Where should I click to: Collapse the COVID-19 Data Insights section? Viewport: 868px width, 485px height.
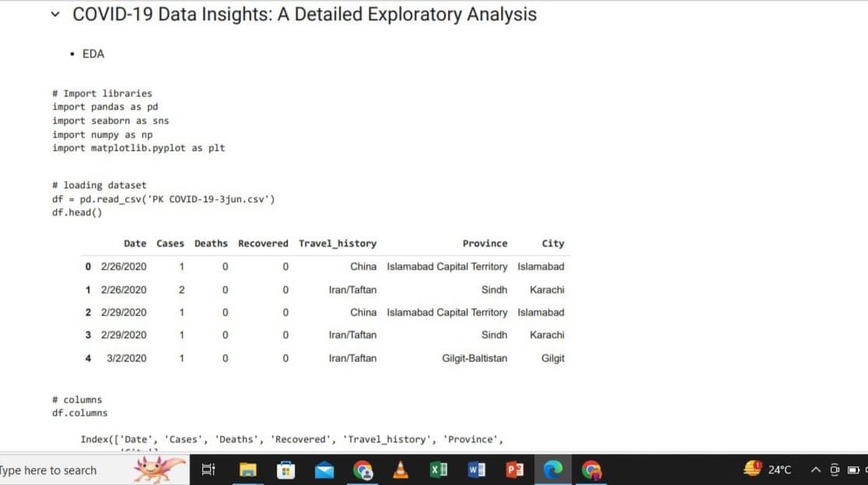click(x=54, y=15)
